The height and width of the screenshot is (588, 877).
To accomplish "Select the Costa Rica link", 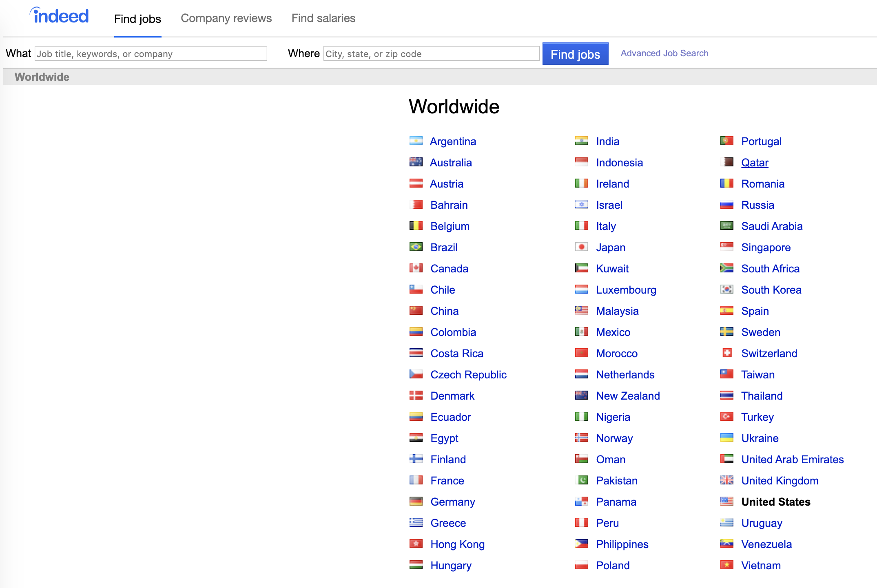I will 457,354.
